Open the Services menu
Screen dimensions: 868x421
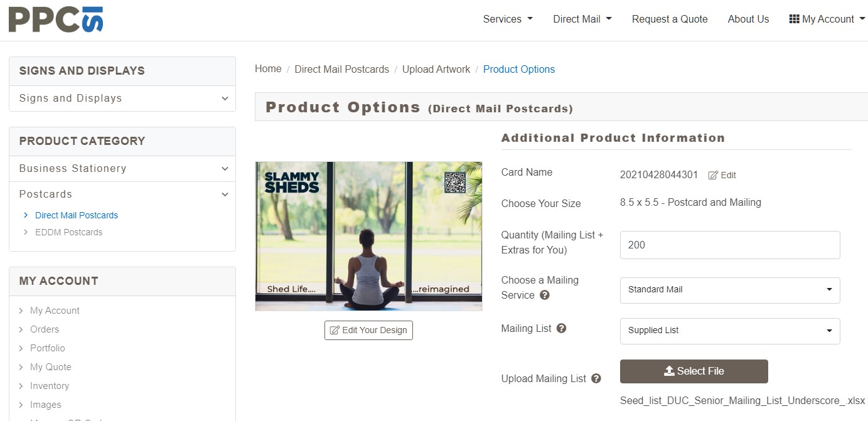pyautogui.click(x=508, y=19)
